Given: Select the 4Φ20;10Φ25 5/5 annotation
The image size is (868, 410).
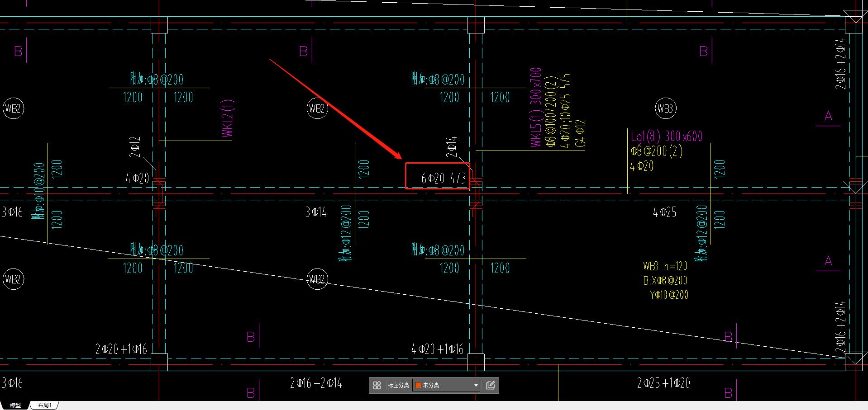Looking at the screenshot, I should point(565,111).
